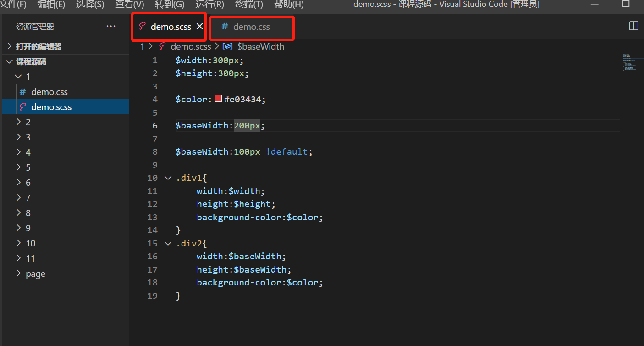
Task: Expand folder 3 in the explorer
Action: tap(18, 137)
